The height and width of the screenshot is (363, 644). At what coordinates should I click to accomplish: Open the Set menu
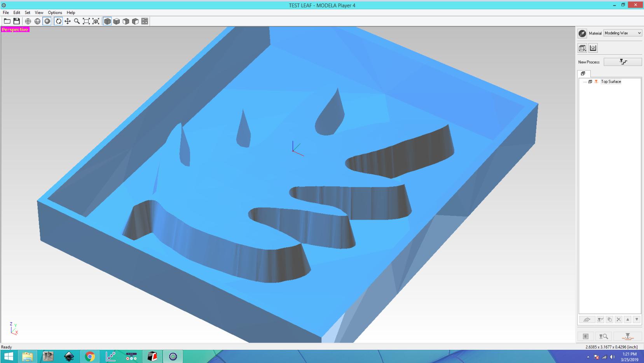(x=28, y=12)
